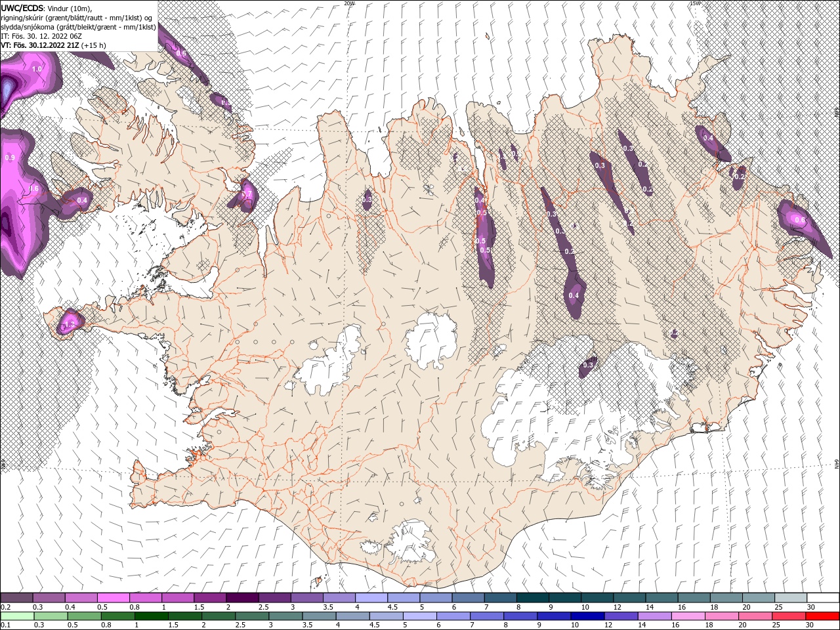The height and width of the screenshot is (630, 840).
Task: Click the violet rain swatch between 12 and 14
Action: pos(621,616)
